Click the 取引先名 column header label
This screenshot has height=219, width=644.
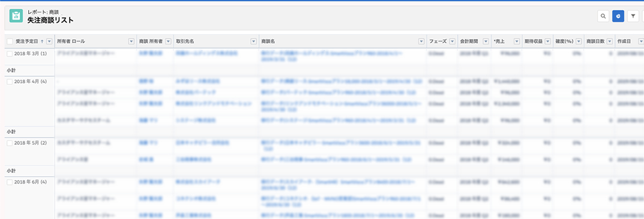pos(185,41)
